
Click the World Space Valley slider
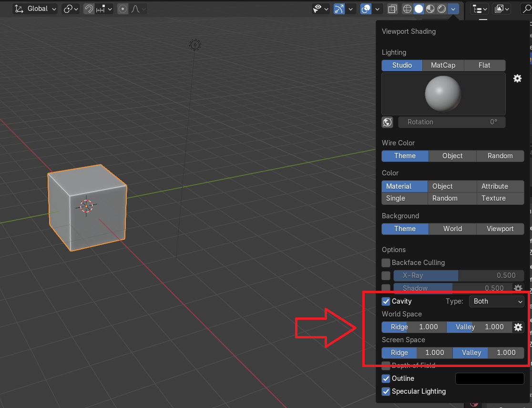[x=479, y=327]
